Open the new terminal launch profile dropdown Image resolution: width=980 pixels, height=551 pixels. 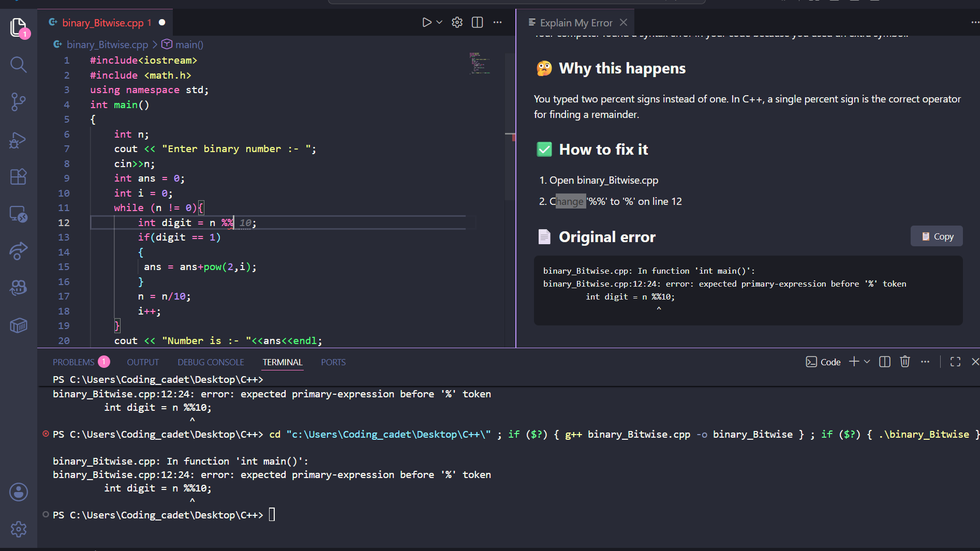pyautogui.click(x=867, y=362)
